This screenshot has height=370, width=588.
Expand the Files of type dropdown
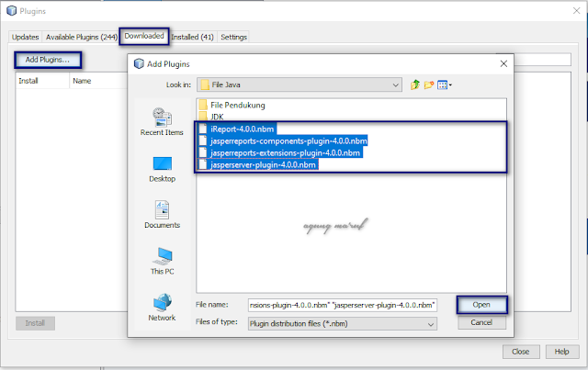tap(431, 324)
